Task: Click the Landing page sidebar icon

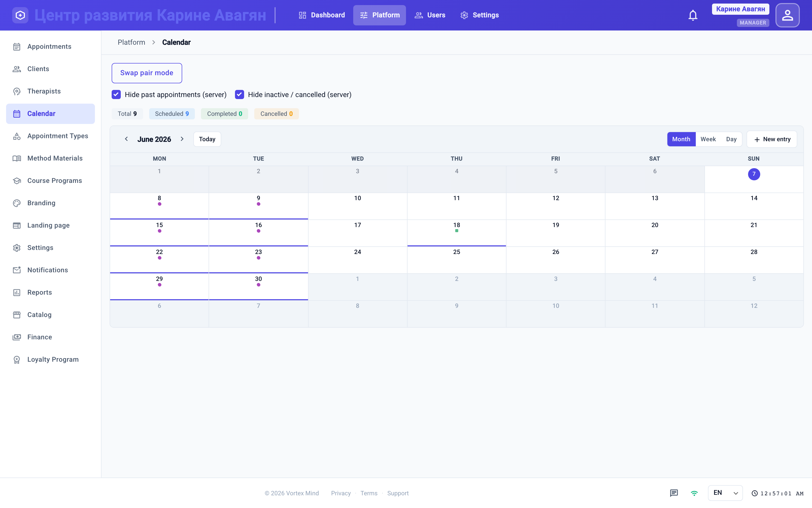Action: (17, 226)
